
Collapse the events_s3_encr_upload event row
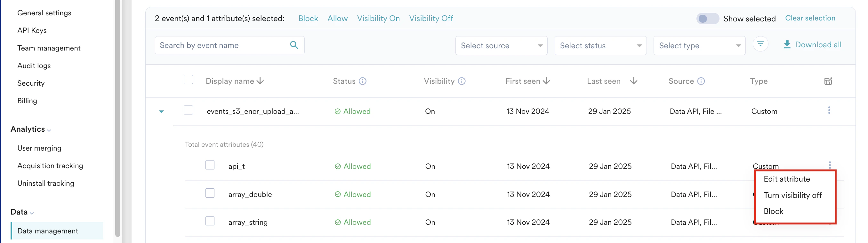tap(161, 111)
